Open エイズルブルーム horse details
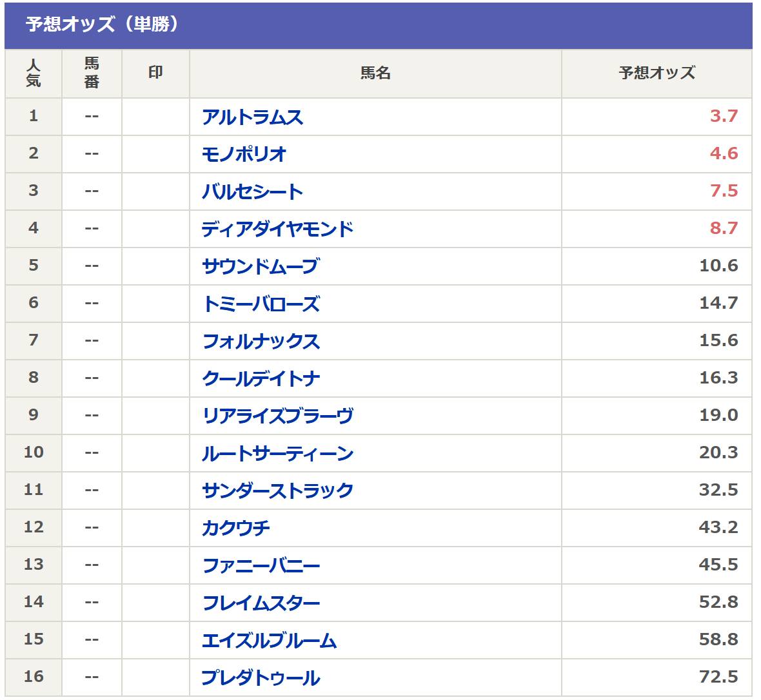 click(269, 640)
